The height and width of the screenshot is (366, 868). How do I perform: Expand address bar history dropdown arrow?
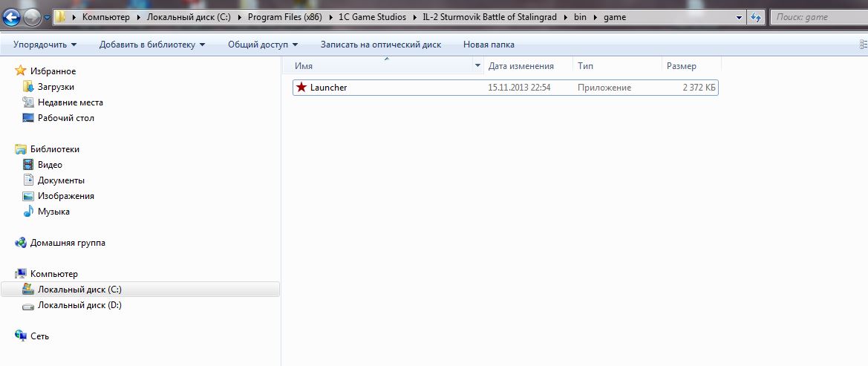pos(739,17)
